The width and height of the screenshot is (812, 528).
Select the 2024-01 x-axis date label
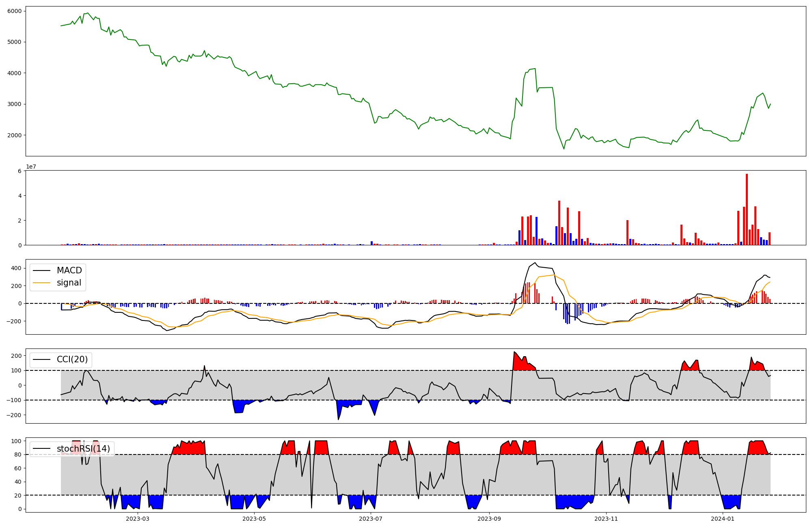[723, 519]
